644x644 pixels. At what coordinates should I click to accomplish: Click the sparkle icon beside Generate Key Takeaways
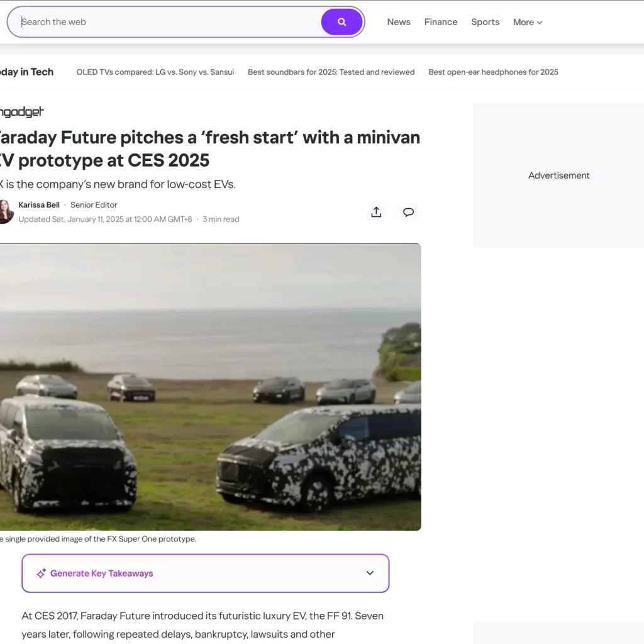[x=41, y=574]
